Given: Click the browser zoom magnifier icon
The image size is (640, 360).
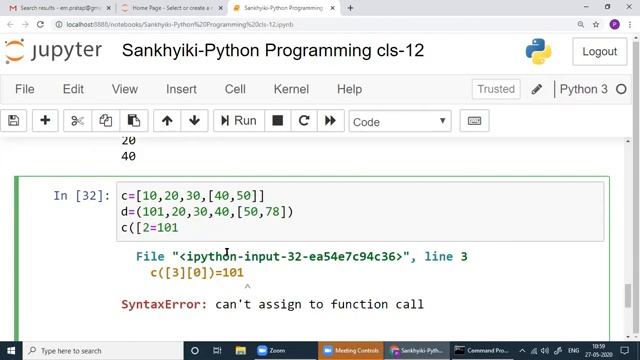Looking at the screenshot, I should [580, 24].
